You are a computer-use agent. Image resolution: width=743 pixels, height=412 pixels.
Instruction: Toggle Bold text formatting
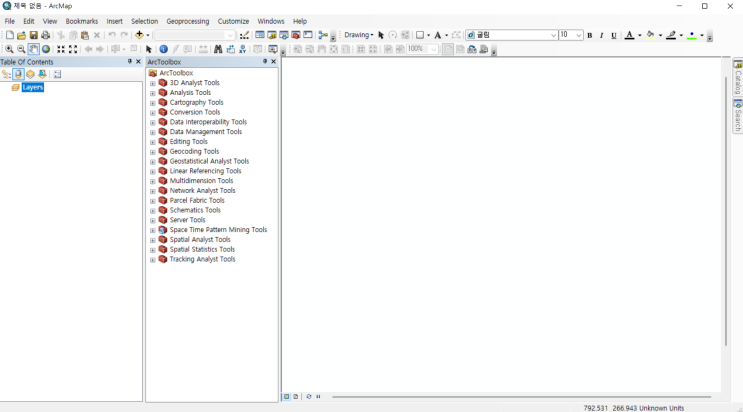point(590,36)
